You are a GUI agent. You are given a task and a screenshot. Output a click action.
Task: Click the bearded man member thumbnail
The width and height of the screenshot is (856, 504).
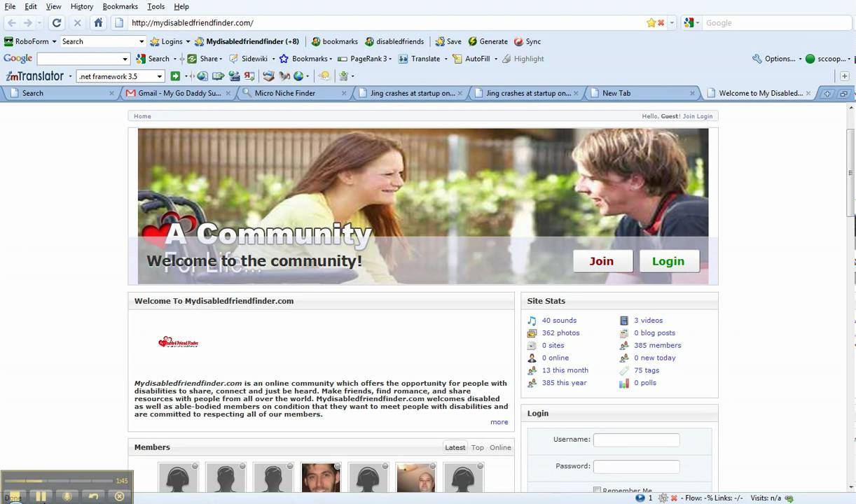pyautogui.click(x=321, y=478)
